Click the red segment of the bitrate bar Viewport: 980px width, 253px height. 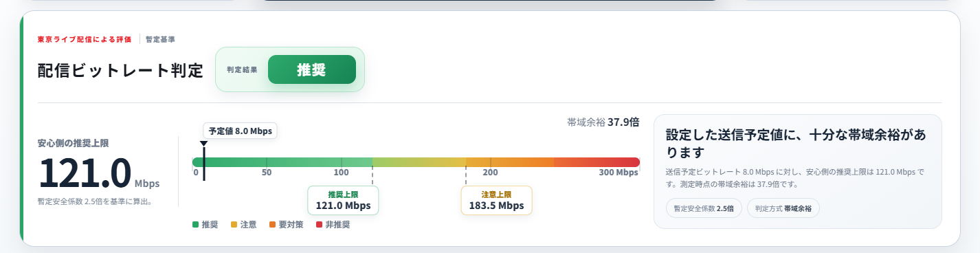597,162
